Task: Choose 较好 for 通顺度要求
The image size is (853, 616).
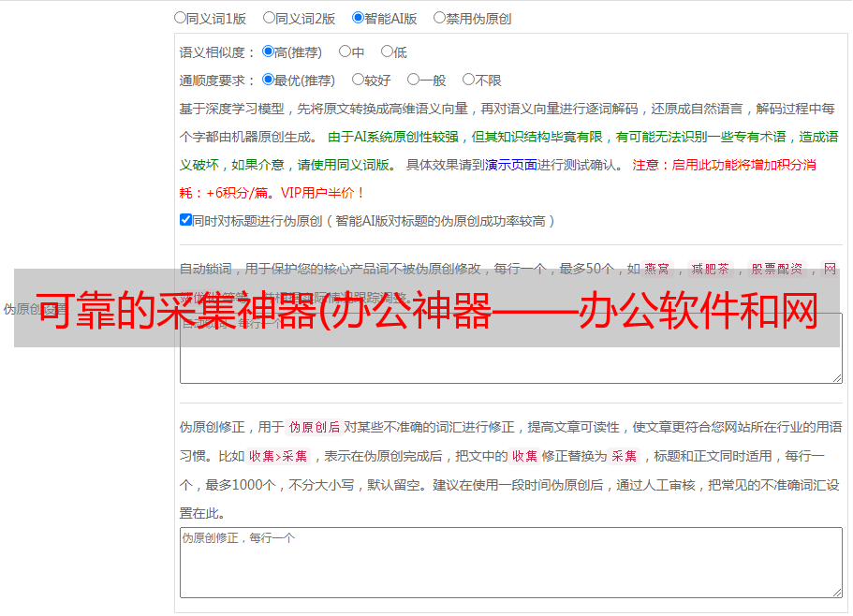Action: (x=358, y=81)
